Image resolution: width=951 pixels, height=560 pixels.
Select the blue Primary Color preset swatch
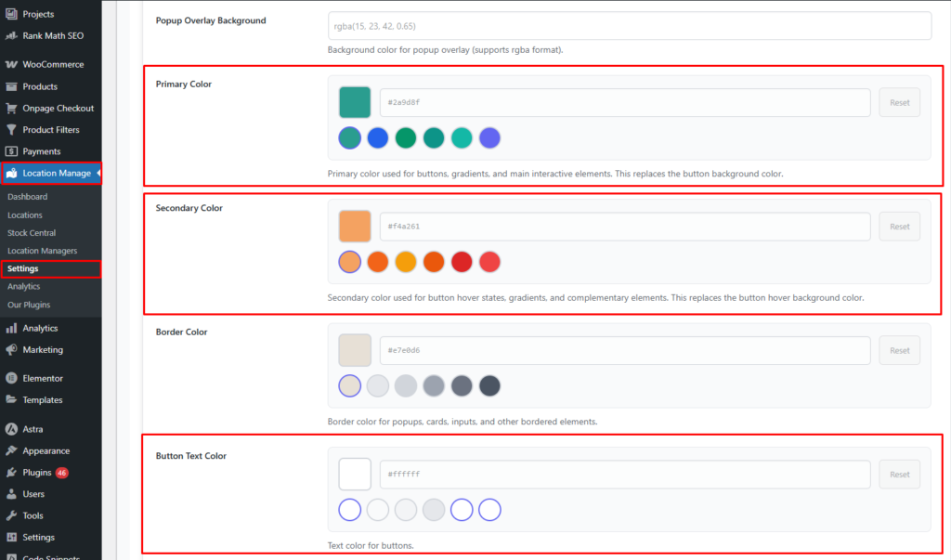(x=378, y=138)
